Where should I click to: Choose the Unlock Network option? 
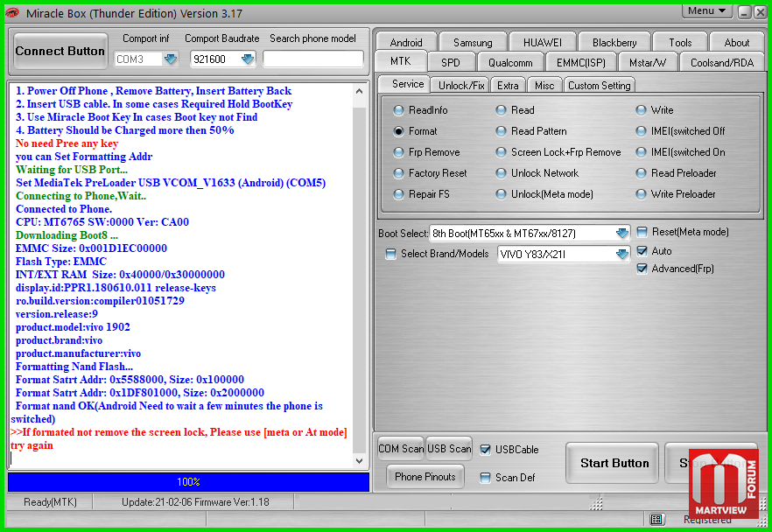click(x=502, y=173)
